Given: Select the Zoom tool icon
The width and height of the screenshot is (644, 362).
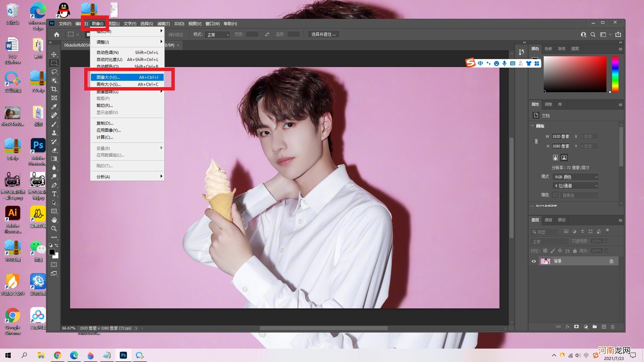Looking at the screenshot, I should pos(54,229).
